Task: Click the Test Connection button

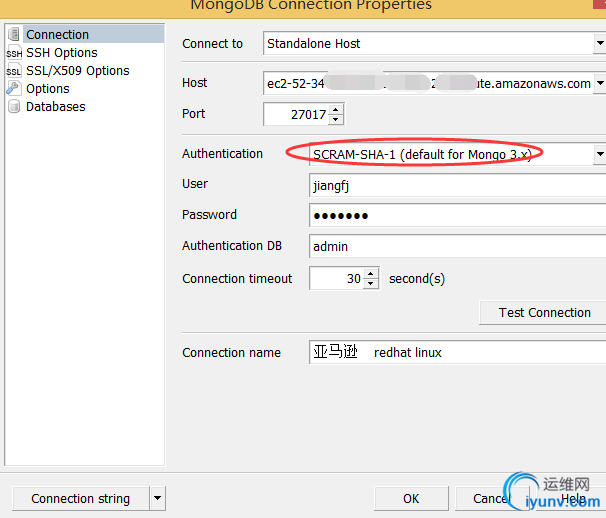Action: (544, 312)
